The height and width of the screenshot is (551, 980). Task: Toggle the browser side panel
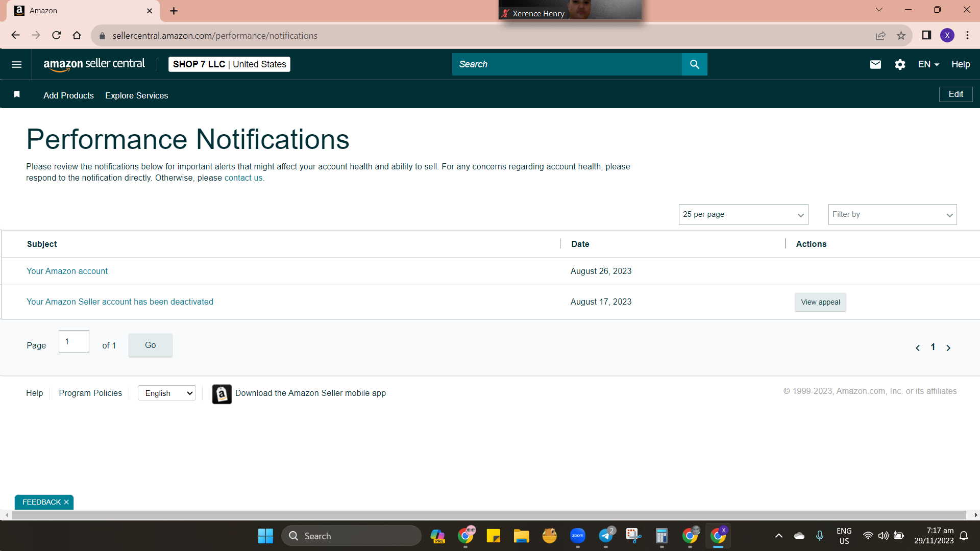926,35
